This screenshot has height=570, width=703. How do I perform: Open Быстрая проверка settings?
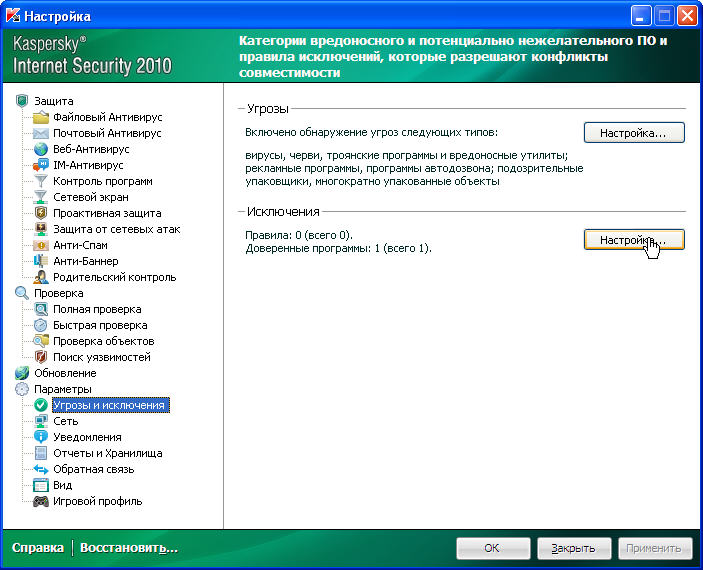100,325
